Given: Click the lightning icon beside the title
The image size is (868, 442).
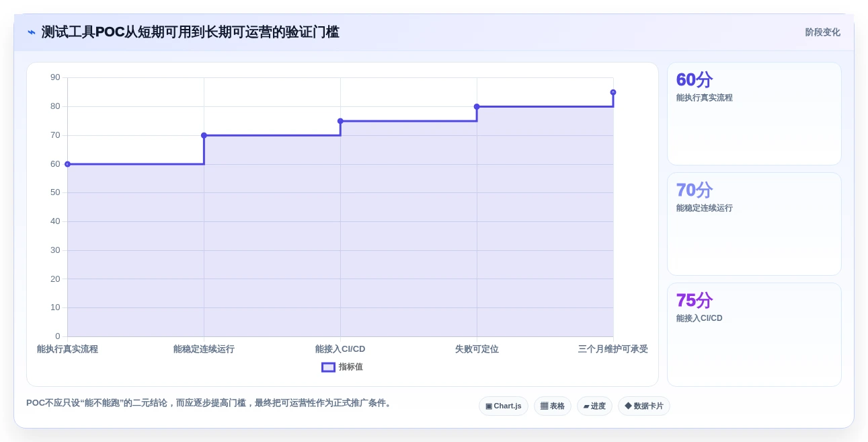Looking at the screenshot, I should [32, 32].
